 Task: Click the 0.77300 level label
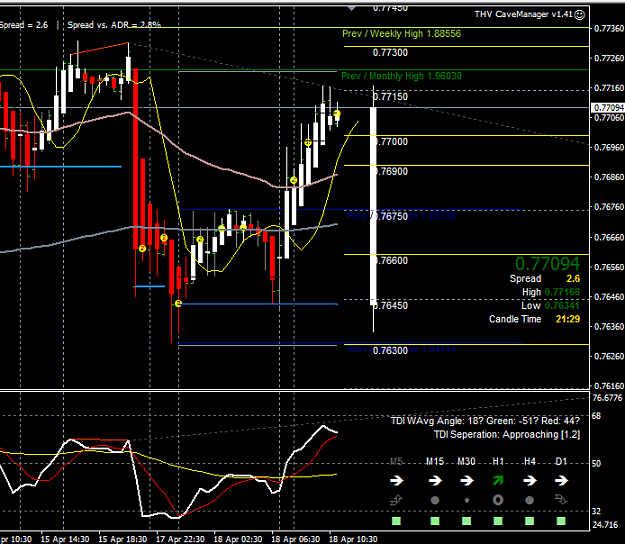390,53
